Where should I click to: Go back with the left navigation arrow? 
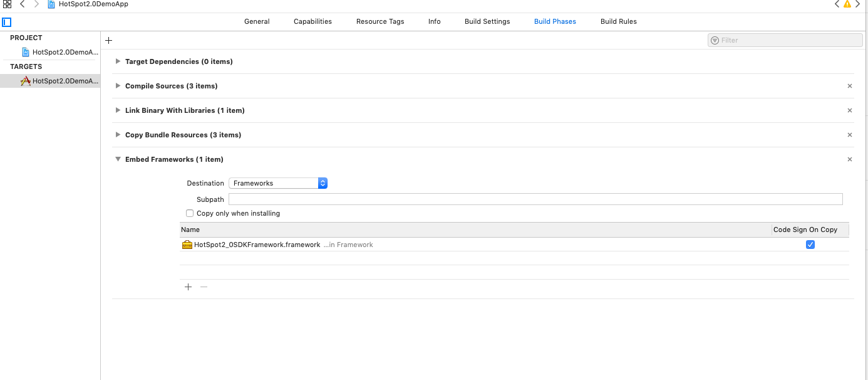pos(23,4)
